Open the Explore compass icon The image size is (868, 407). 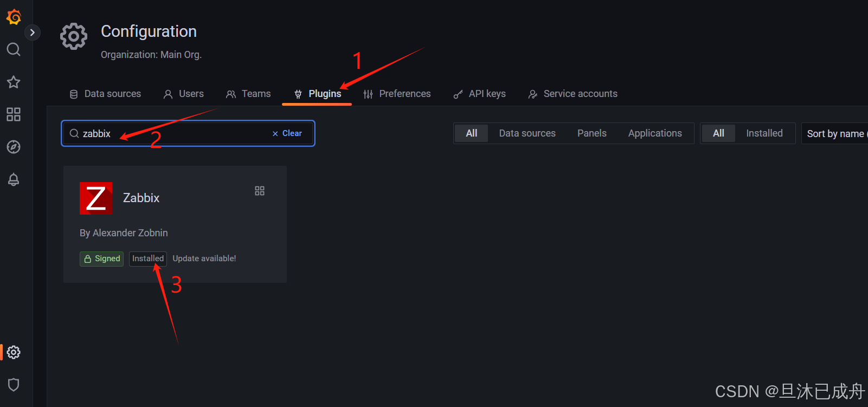[14, 147]
